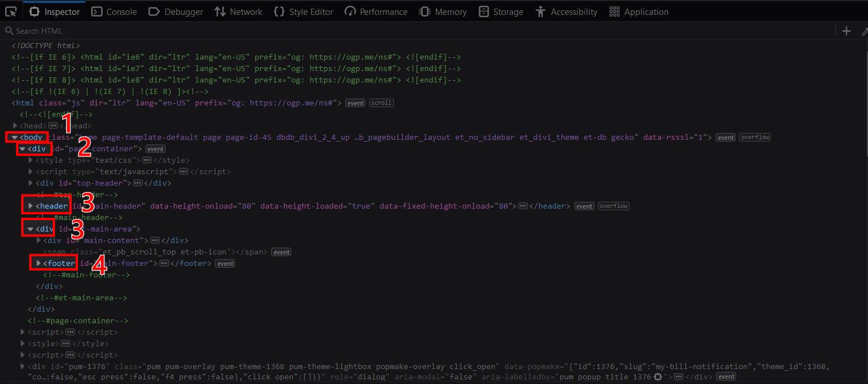The image size is (868, 384).
Task: Click the event badge on the header element
Action: coord(585,206)
